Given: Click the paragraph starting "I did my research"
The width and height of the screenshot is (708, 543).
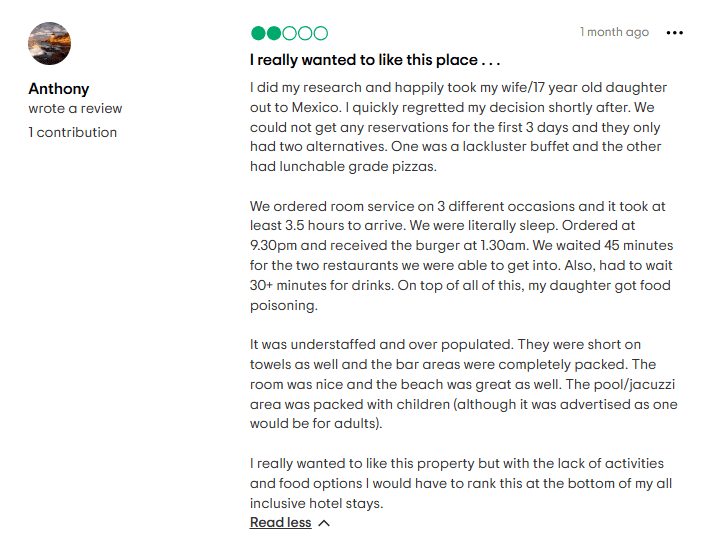Looking at the screenshot, I should pos(458,127).
